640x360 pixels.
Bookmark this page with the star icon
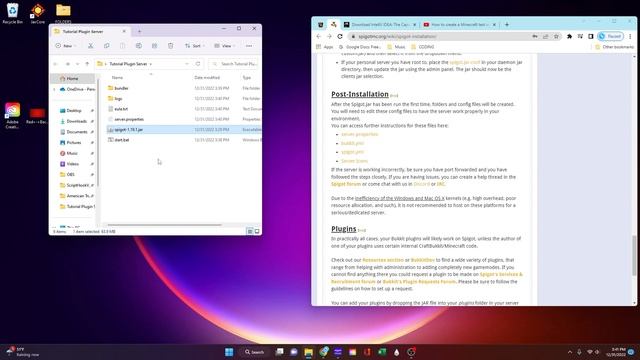(556, 36)
